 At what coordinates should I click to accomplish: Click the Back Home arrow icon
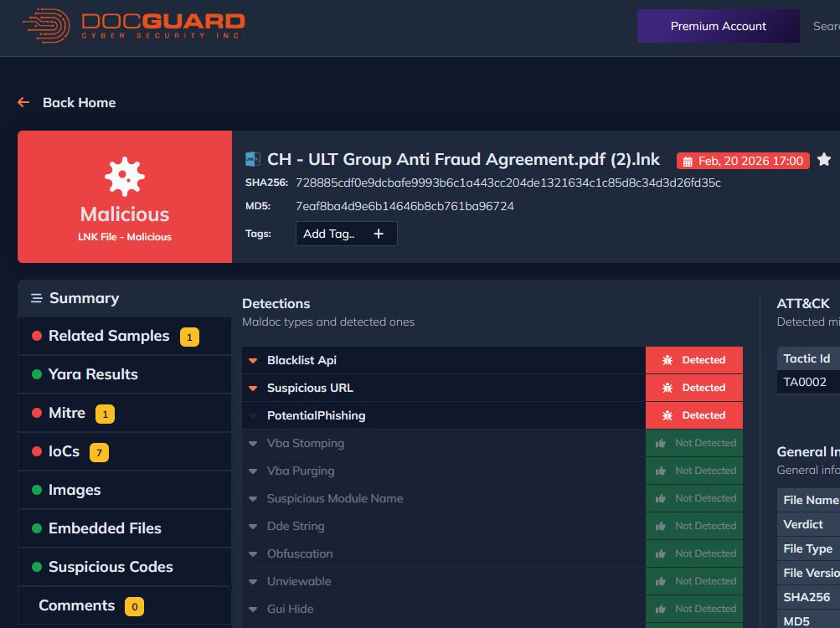point(23,102)
